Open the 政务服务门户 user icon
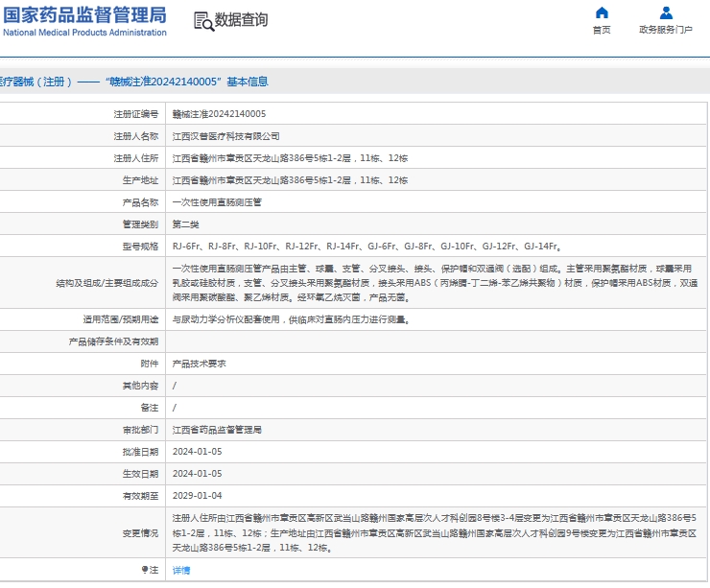The height and width of the screenshot is (588, 710). click(x=666, y=12)
